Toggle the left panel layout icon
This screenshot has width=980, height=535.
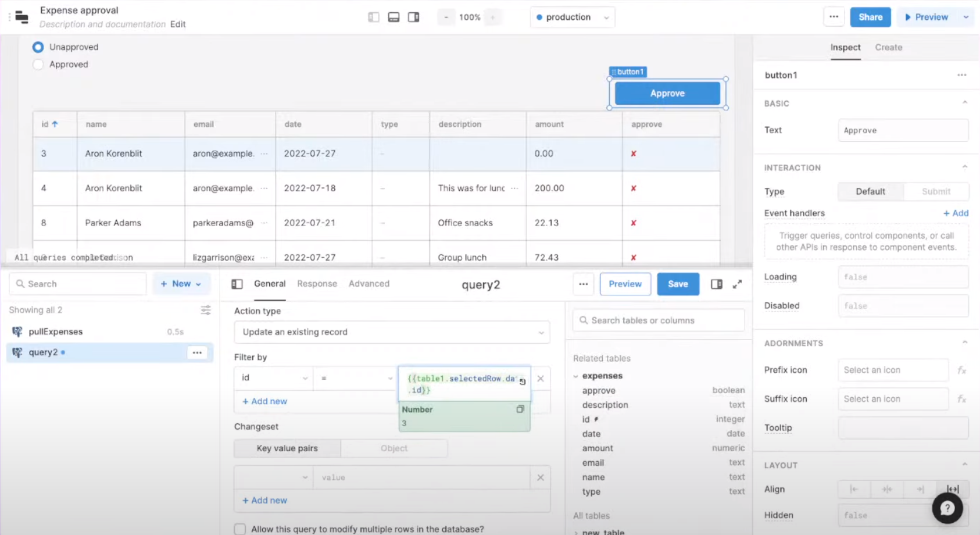pos(374,17)
